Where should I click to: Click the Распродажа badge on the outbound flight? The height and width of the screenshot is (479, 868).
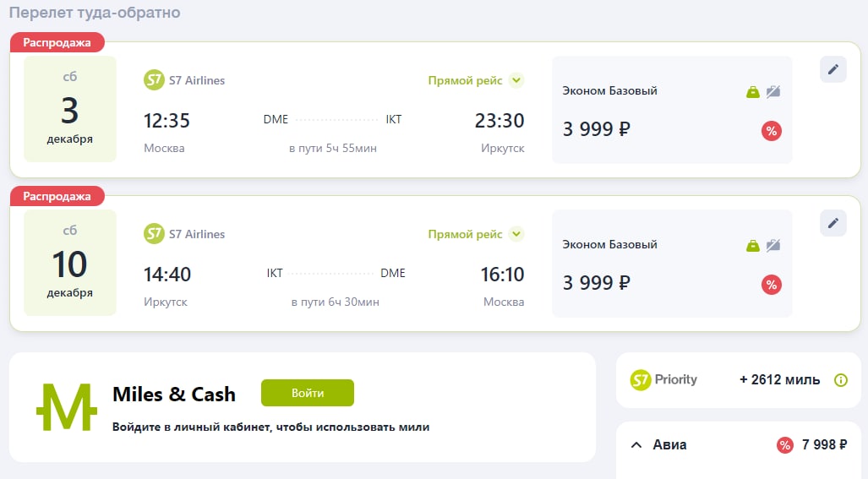(57, 42)
